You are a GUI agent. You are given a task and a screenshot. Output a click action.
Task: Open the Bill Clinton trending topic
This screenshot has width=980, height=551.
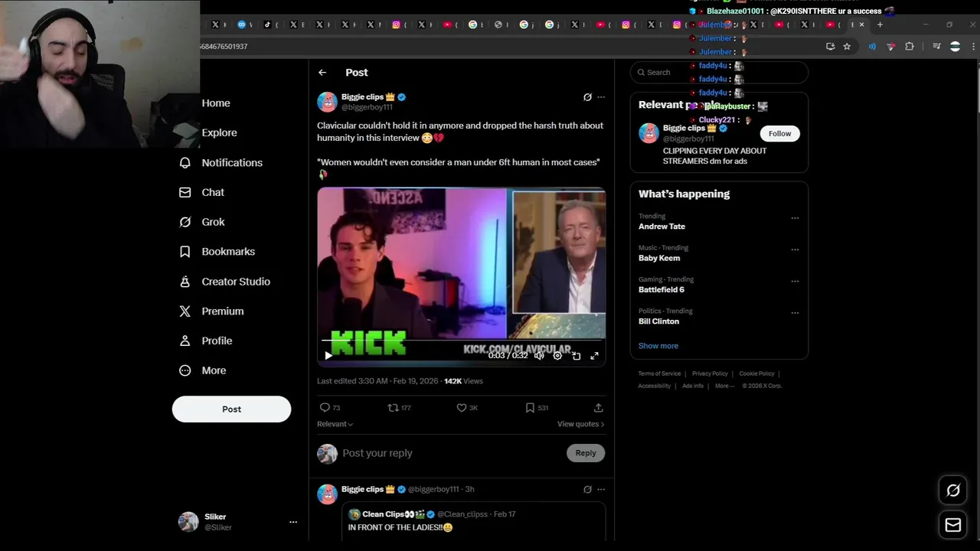[658, 321]
